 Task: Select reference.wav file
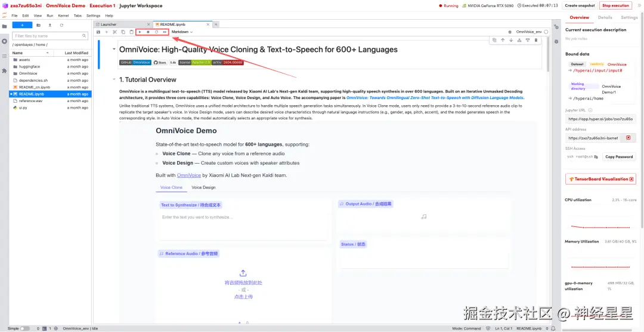(x=51, y=101)
